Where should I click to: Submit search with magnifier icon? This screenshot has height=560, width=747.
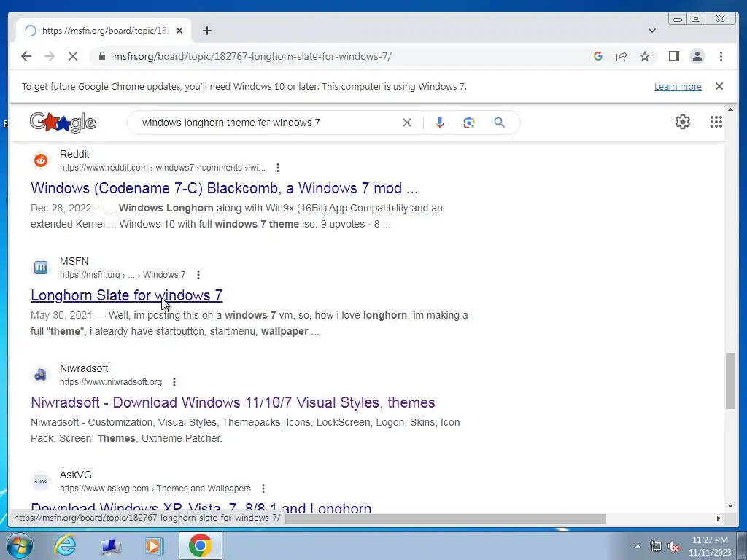click(499, 122)
